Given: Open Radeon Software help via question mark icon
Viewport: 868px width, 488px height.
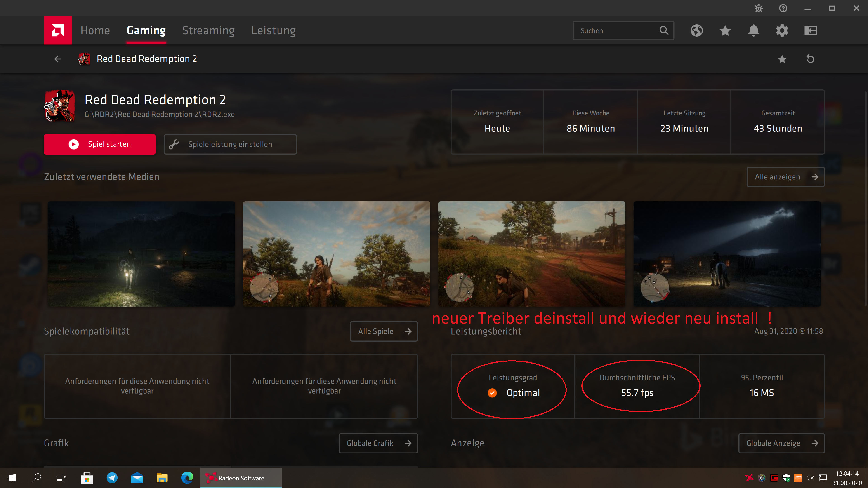Looking at the screenshot, I should (783, 8).
